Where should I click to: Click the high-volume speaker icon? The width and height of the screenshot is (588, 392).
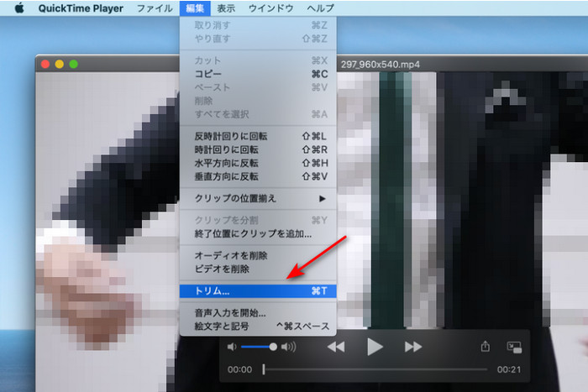click(288, 347)
